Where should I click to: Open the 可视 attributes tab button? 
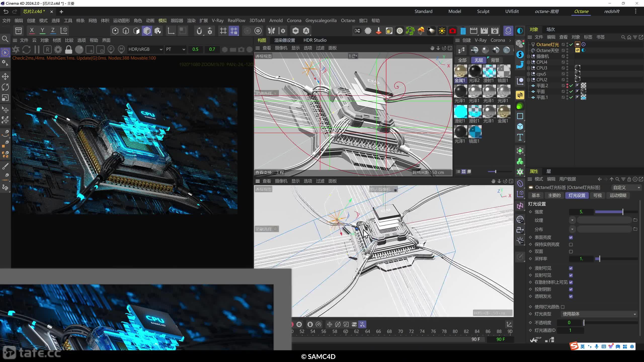click(597, 195)
